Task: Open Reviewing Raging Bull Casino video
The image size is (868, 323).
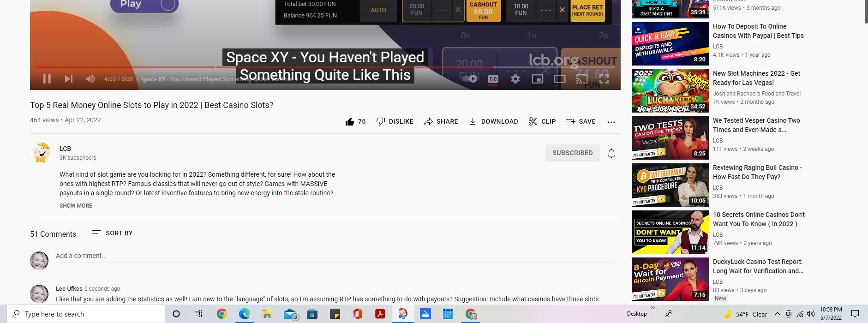Action: point(757,172)
